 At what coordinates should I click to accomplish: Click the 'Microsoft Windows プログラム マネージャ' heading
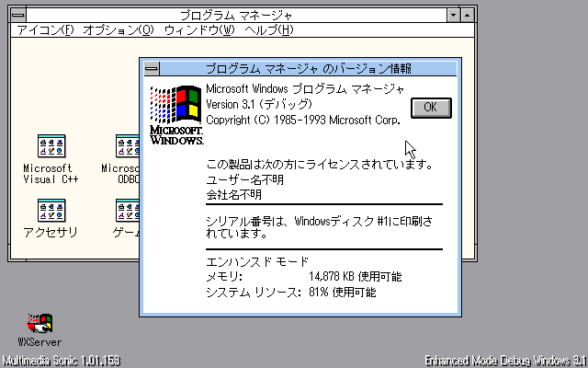coord(305,89)
